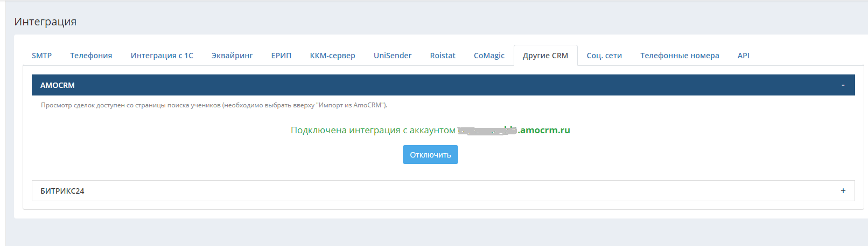Open the Roistat tab
868x246 pixels.
point(443,56)
